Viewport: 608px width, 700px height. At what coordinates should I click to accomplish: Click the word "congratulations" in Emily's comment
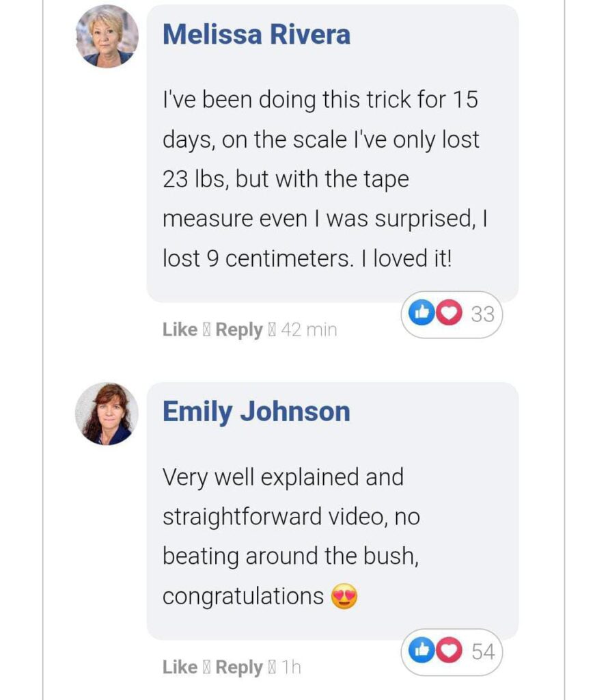click(x=243, y=597)
